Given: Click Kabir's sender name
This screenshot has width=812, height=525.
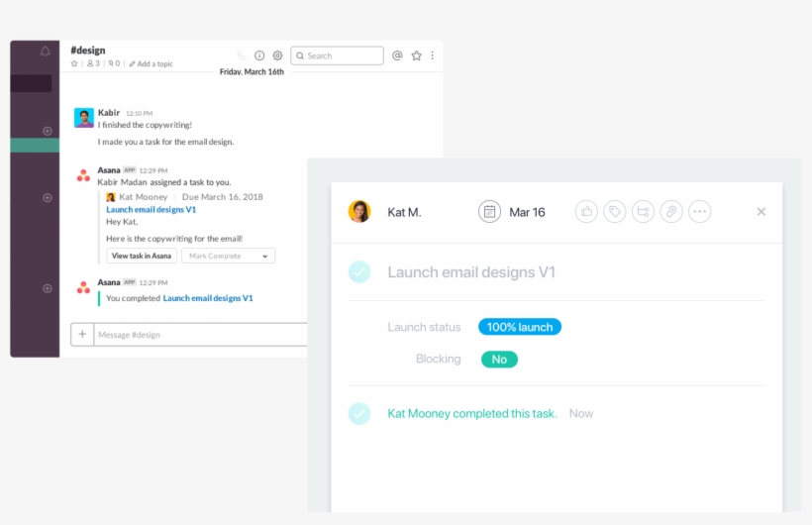Looking at the screenshot, I should tap(109, 113).
